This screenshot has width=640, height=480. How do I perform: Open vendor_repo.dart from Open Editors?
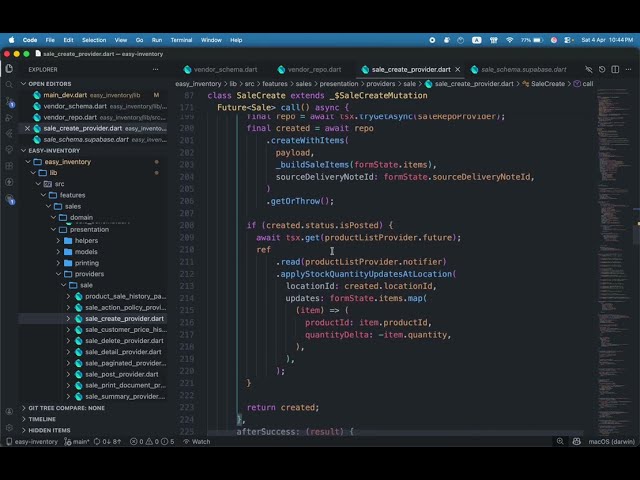93,117
